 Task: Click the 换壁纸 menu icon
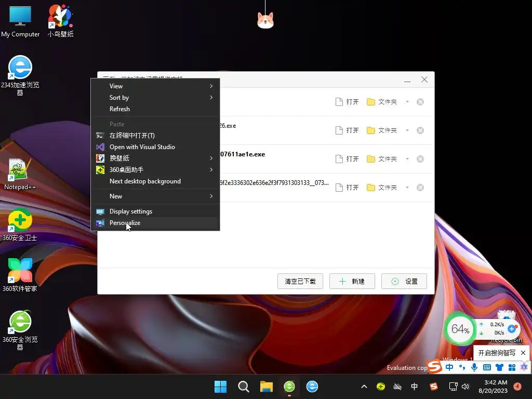click(100, 158)
